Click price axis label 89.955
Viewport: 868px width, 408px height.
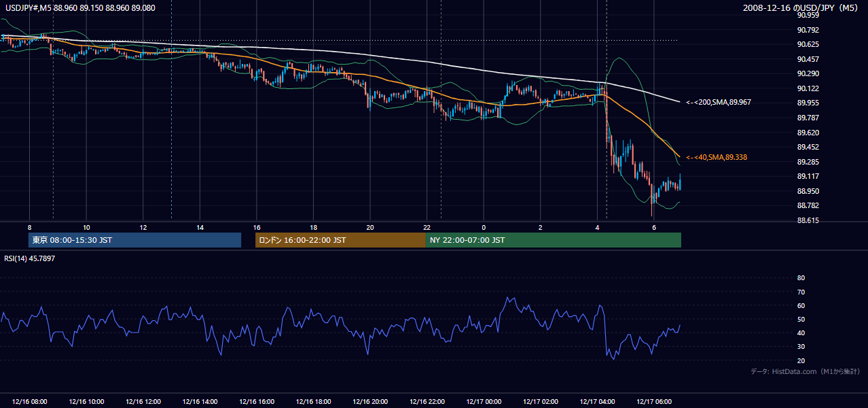click(x=808, y=103)
